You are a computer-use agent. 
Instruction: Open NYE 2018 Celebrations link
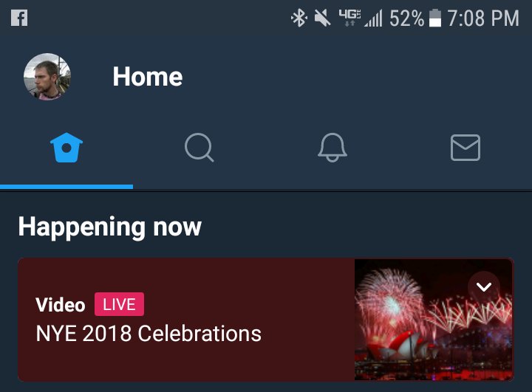(149, 334)
